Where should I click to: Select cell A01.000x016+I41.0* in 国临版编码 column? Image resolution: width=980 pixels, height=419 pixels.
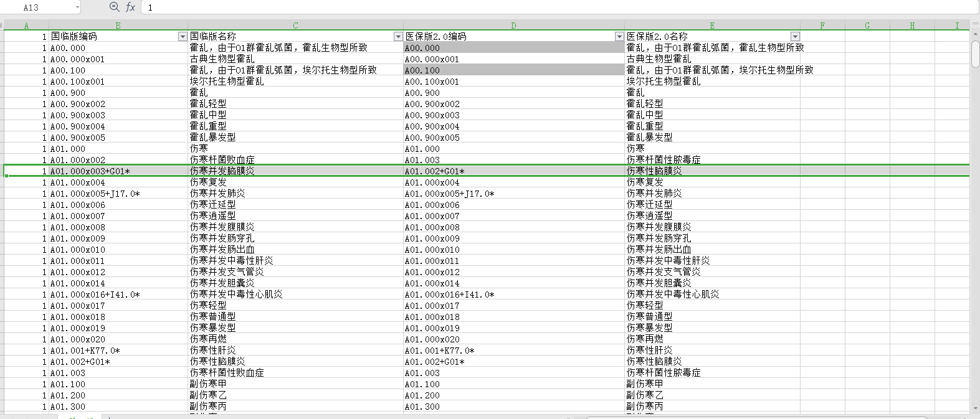pos(118,294)
